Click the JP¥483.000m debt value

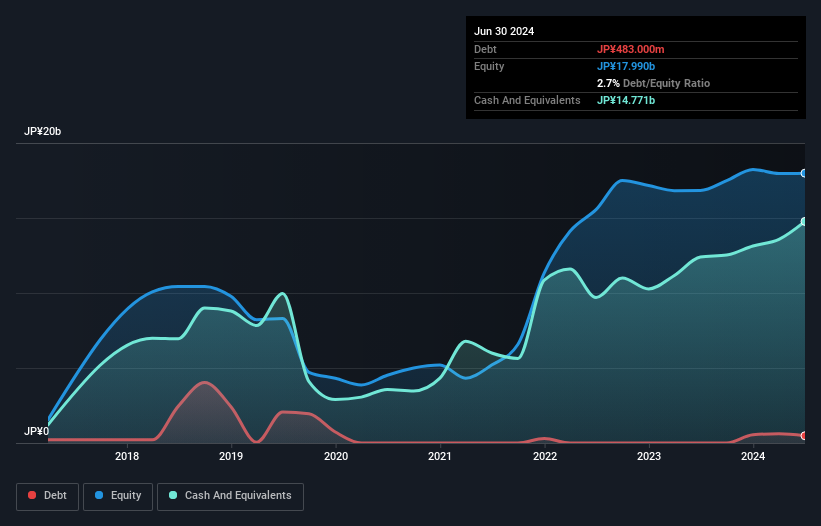pos(630,49)
